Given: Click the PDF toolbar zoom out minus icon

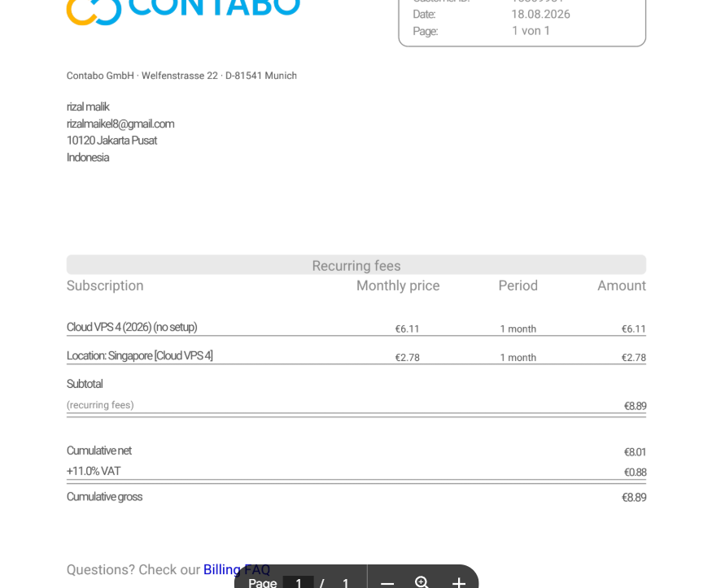Looking at the screenshot, I should pyautogui.click(x=387, y=583).
